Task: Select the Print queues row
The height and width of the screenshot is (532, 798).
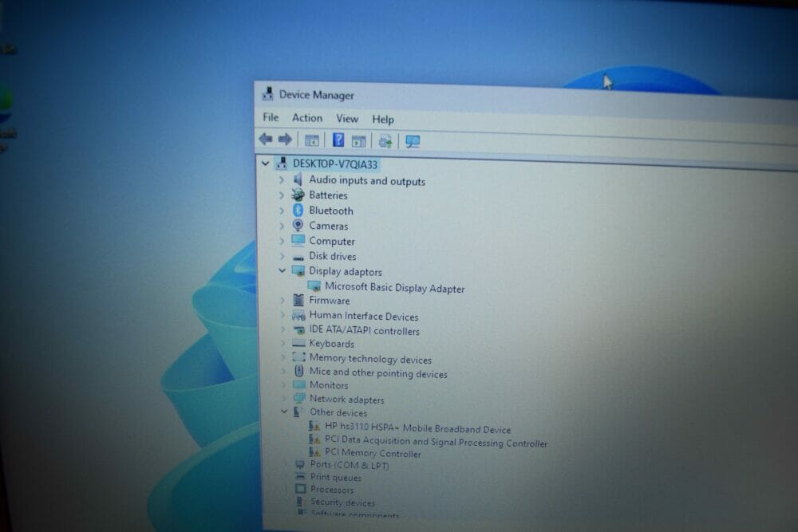Action: coord(335,478)
